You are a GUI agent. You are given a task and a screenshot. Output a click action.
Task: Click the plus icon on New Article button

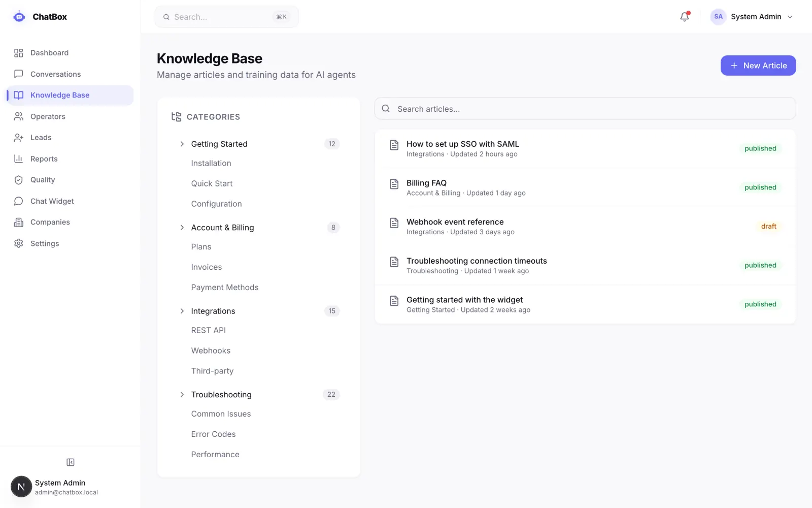(x=734, y=66)
